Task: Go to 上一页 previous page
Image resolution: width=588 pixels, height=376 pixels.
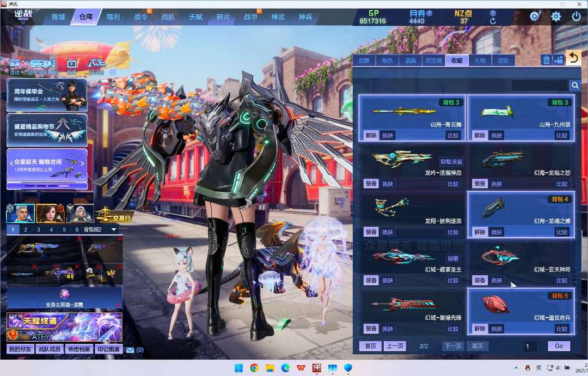Action: pos(395,346)
